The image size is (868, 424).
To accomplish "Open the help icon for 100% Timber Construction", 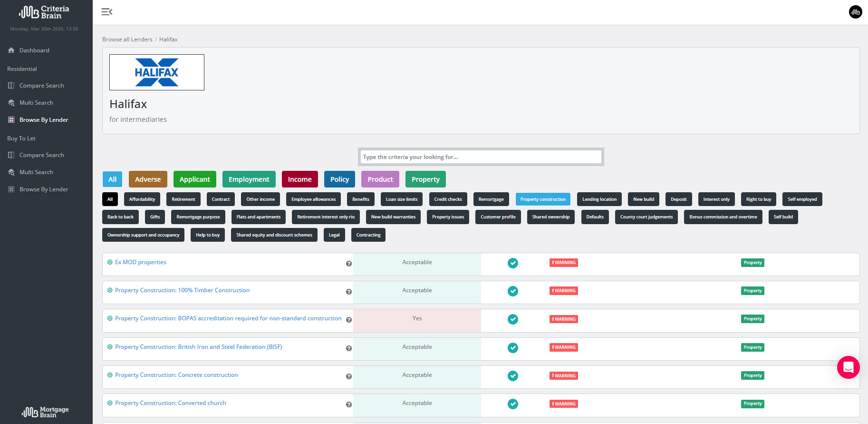I will (x=349, y=292).
